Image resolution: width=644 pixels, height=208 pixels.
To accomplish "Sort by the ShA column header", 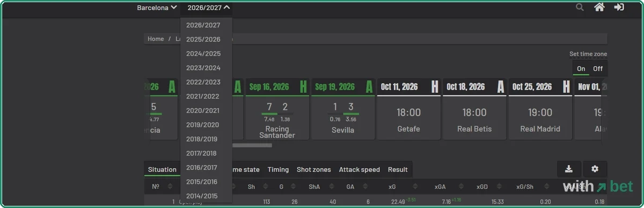I will point(314,187).
